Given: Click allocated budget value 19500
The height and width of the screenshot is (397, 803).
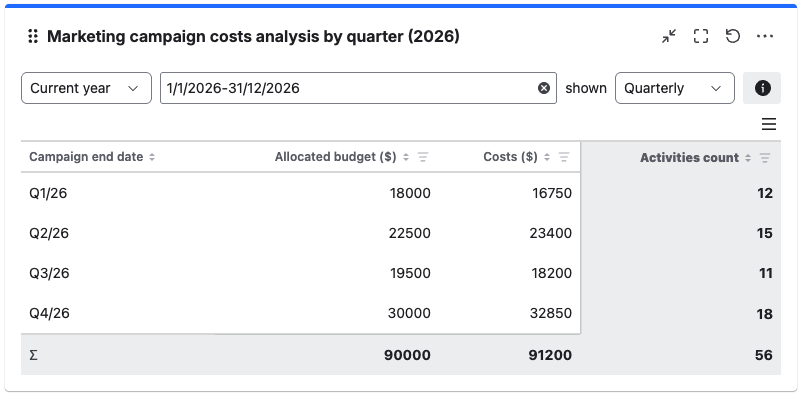Looking at the screenshot, I should pos(410,273).
